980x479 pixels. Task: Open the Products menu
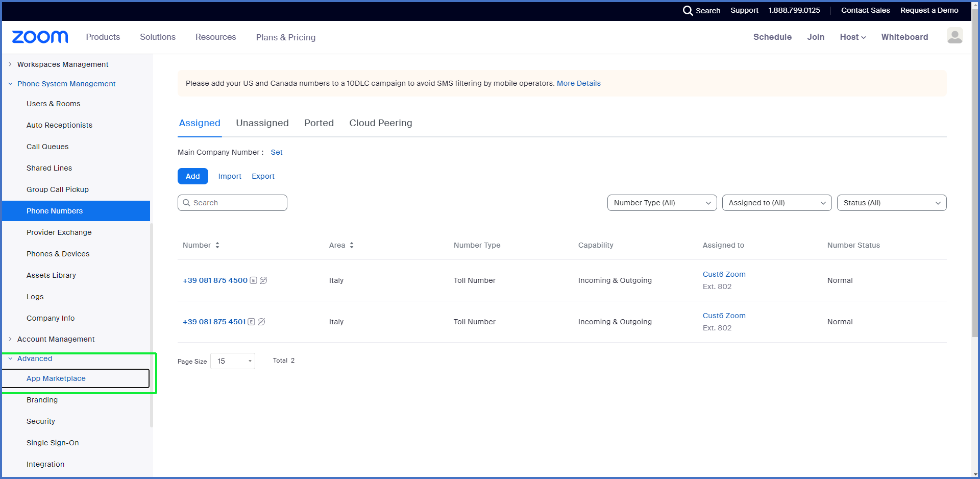click(x=103, y=37)
